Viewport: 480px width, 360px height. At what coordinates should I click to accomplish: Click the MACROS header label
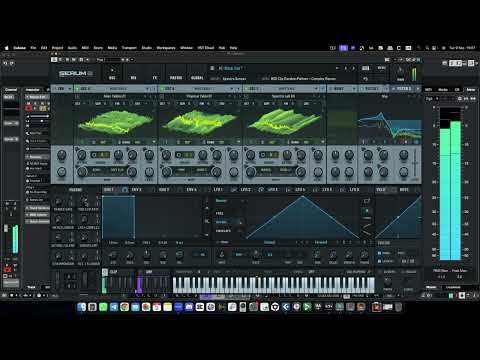[75, 190]
